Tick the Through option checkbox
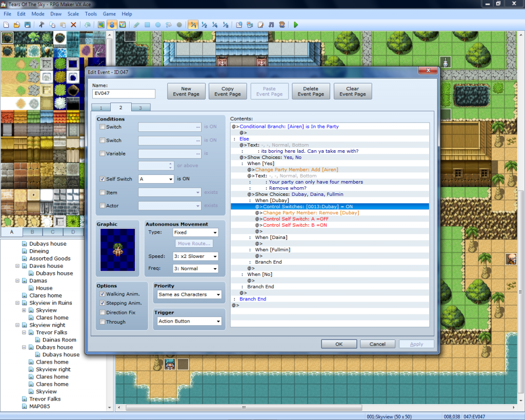 (x=103, y=322)
